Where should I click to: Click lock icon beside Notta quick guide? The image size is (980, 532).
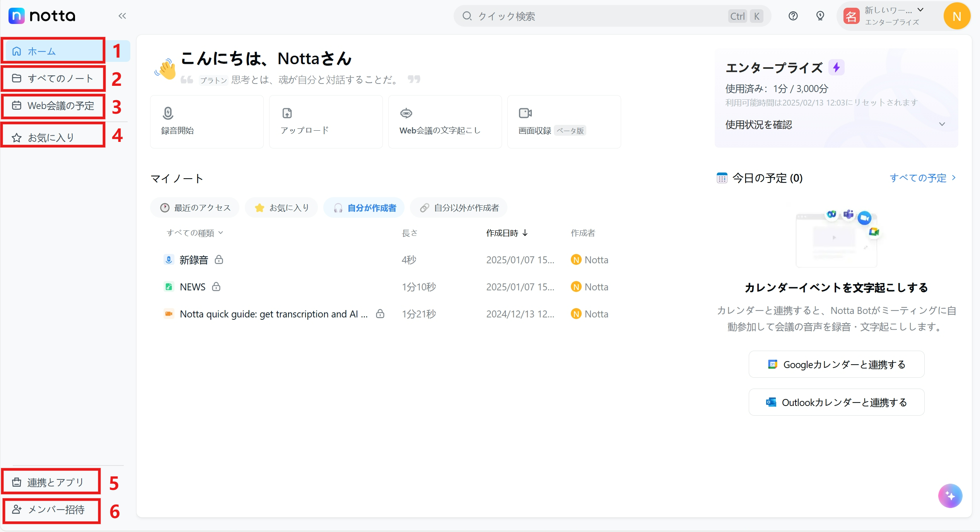(x=380, y=314)
